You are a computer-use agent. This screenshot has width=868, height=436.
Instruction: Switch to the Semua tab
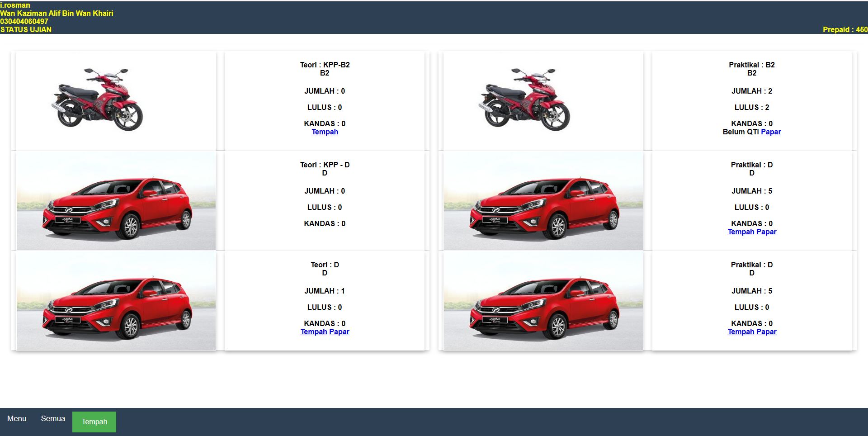[x=53, y=419]
